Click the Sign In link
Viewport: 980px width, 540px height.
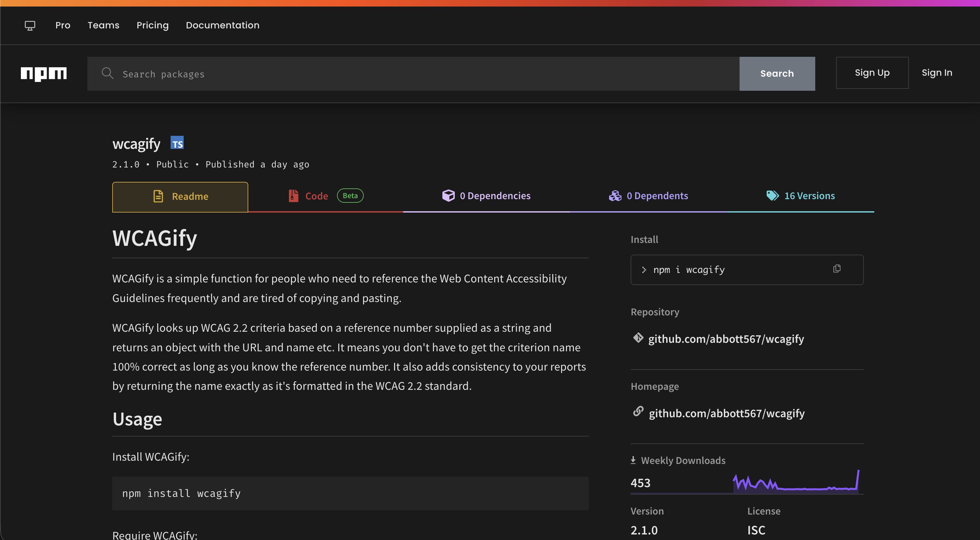tap(937, 73)
